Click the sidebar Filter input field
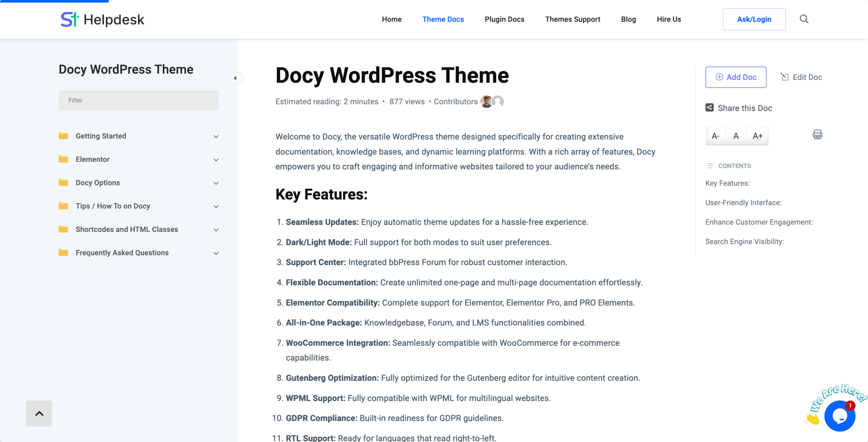This screenshot has width=868, height=442. pyautogui.click(x=138, y=100)
